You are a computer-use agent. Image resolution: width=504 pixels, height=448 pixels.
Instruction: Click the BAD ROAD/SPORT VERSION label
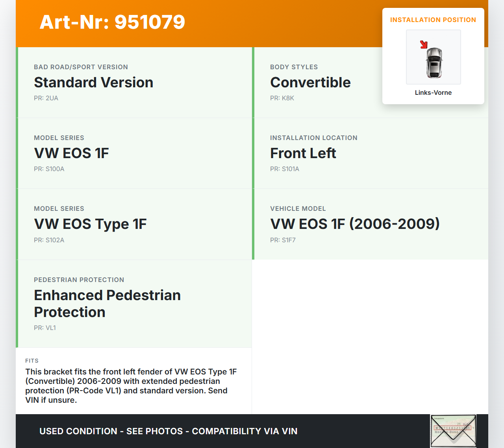click(x=81, y=67)
